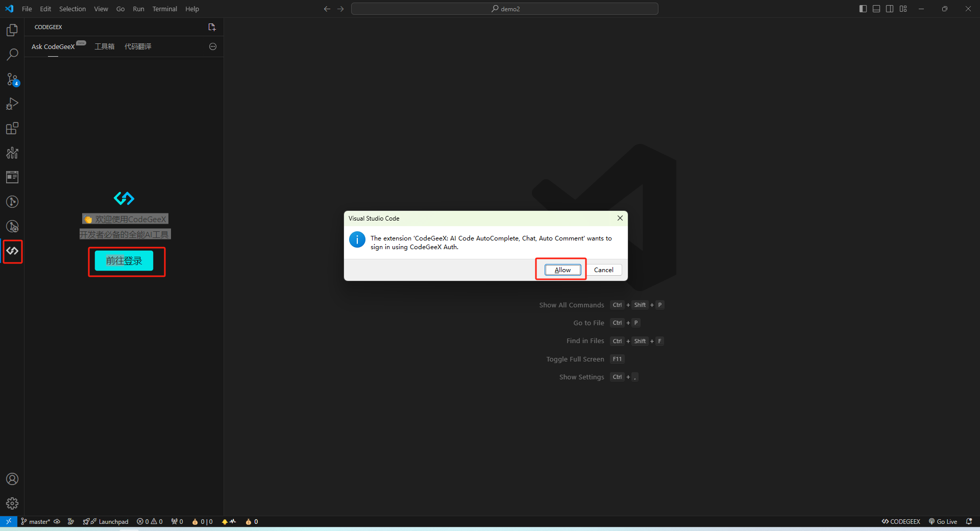Click the 0|0 money bag status item
Image resolution: width=980 pixels, height=531 pixels.
click(x=202, y=521)
